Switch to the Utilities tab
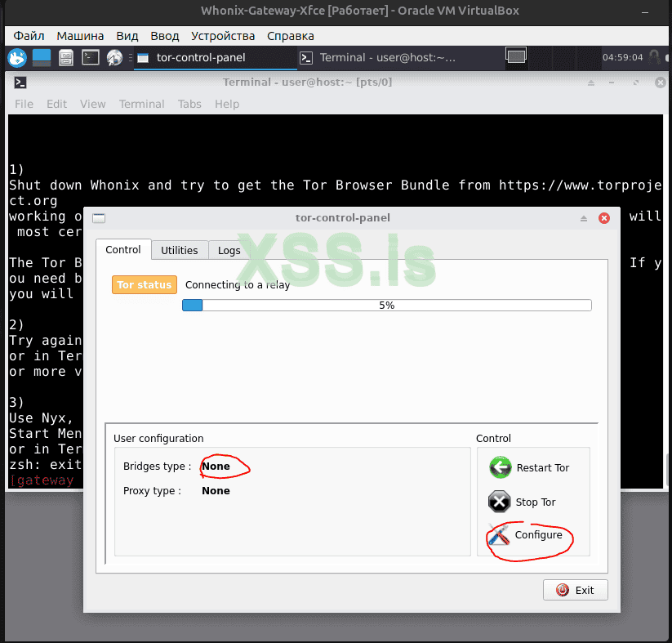 point(180,251)
